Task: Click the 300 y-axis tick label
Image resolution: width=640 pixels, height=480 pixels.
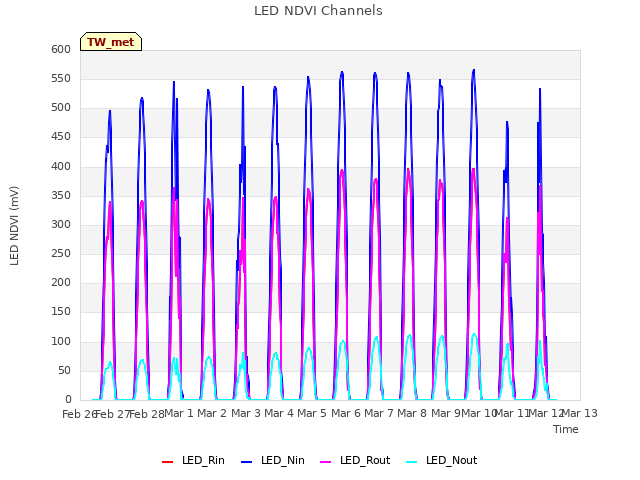Action: pyautogui.click(x=61, y=224)
